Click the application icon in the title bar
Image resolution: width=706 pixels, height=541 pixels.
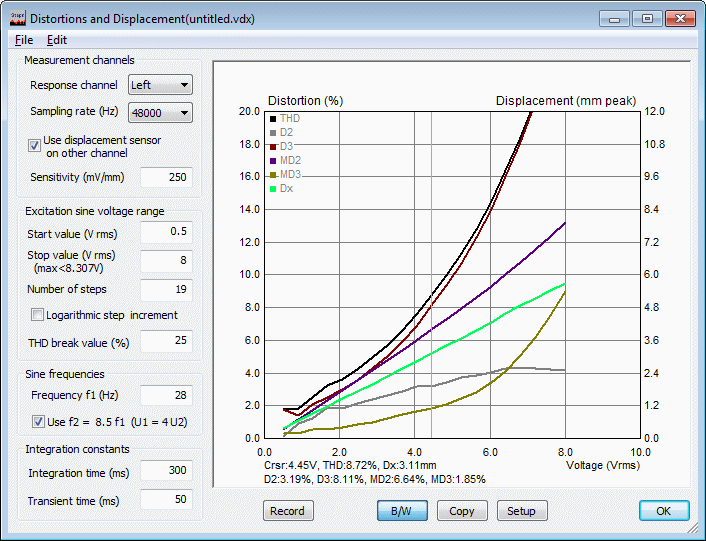tap(16, 18)
